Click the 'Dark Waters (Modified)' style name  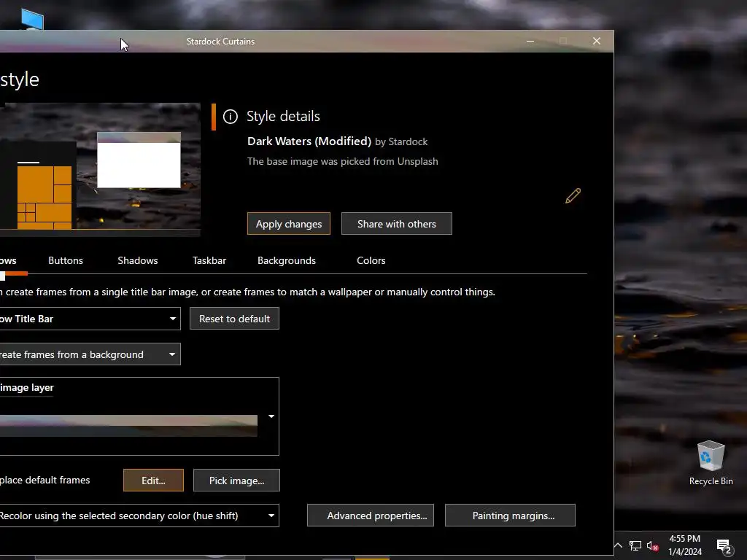pos(309,141)
